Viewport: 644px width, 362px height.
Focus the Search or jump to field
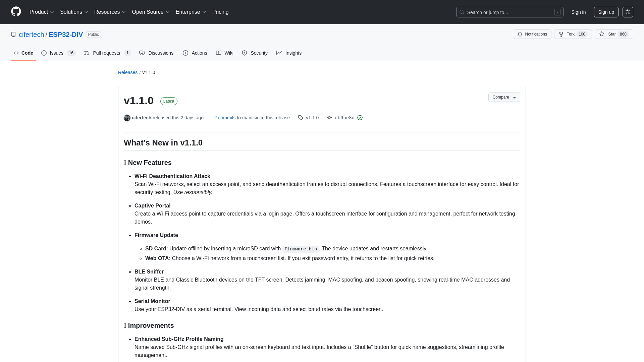click(x=509, y=12)
